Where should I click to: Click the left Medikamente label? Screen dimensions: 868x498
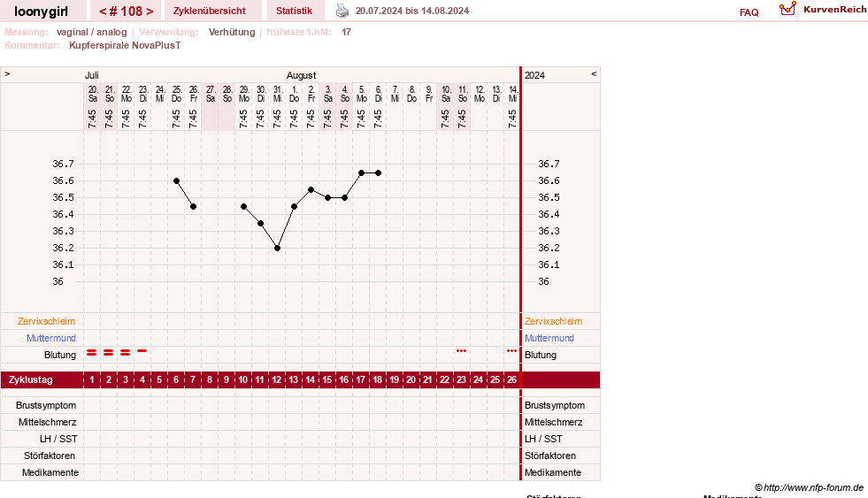50,472
